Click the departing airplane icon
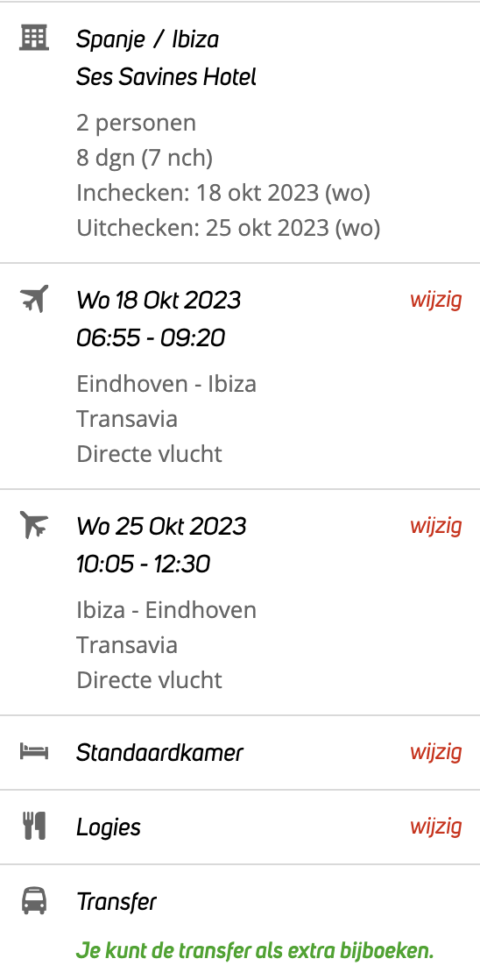 33,299
